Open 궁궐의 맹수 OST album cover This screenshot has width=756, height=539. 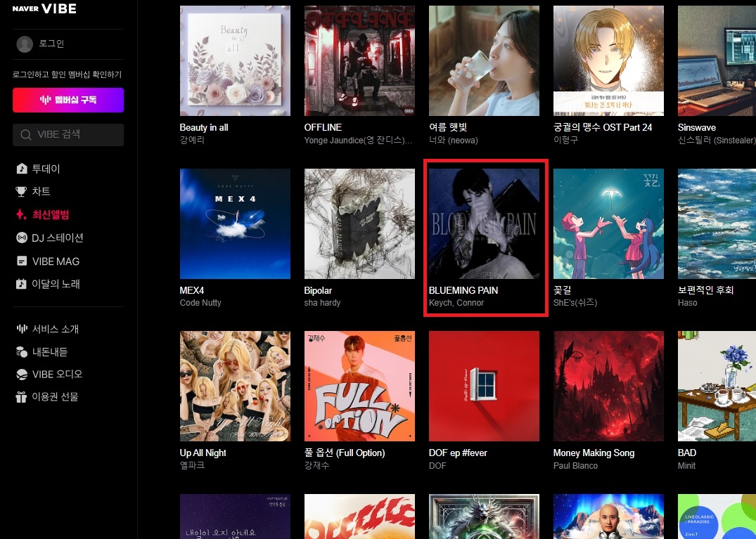tap(608, 60)
